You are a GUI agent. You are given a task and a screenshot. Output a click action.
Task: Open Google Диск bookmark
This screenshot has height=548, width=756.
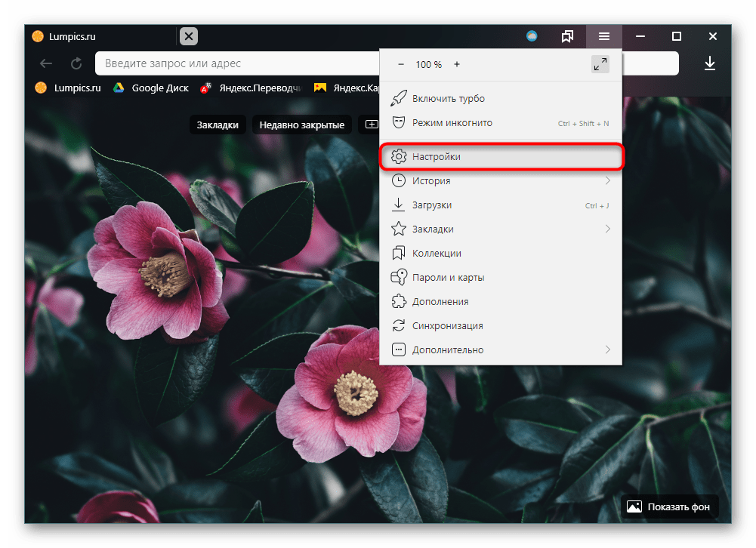[x=151, y=88]
